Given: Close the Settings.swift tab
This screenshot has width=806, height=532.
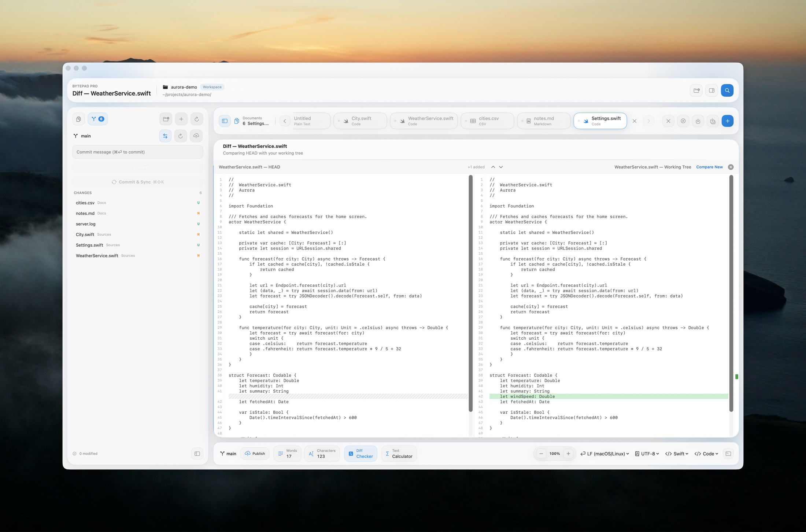Looking at the screenshot, I should pos(635,121).
